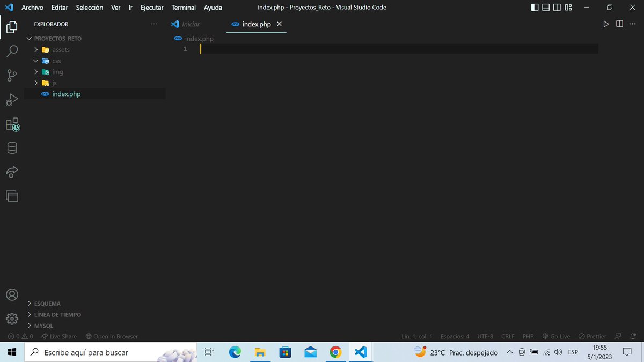Open the Search view in the sidebar
This screenshot has height=362, width=644.
[x=12, y=51]
